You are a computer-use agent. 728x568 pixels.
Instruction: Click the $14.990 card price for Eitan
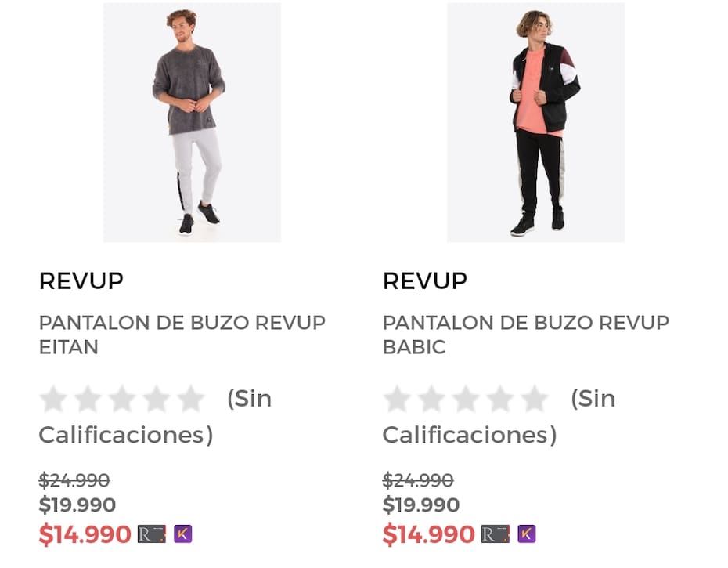(85, 534)
